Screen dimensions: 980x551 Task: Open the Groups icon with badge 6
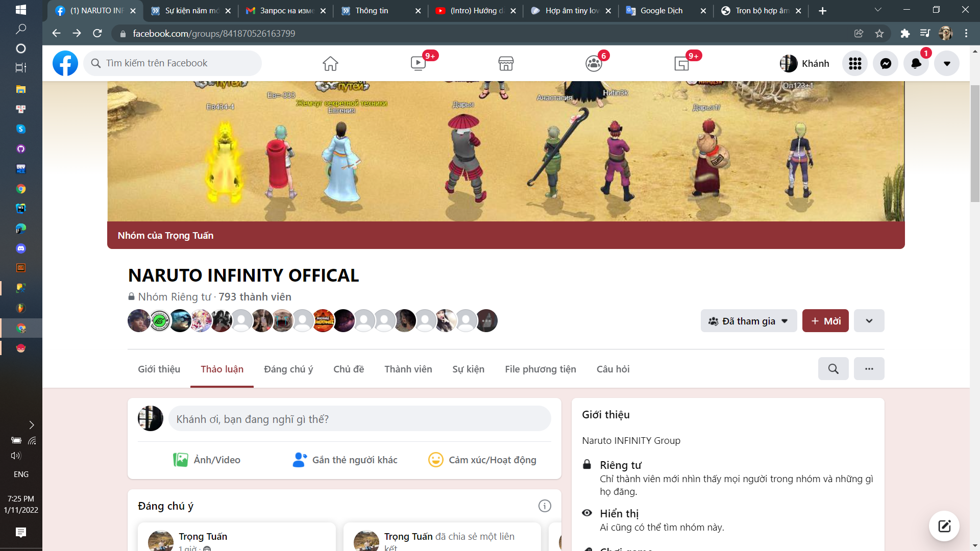coord(594,63)
